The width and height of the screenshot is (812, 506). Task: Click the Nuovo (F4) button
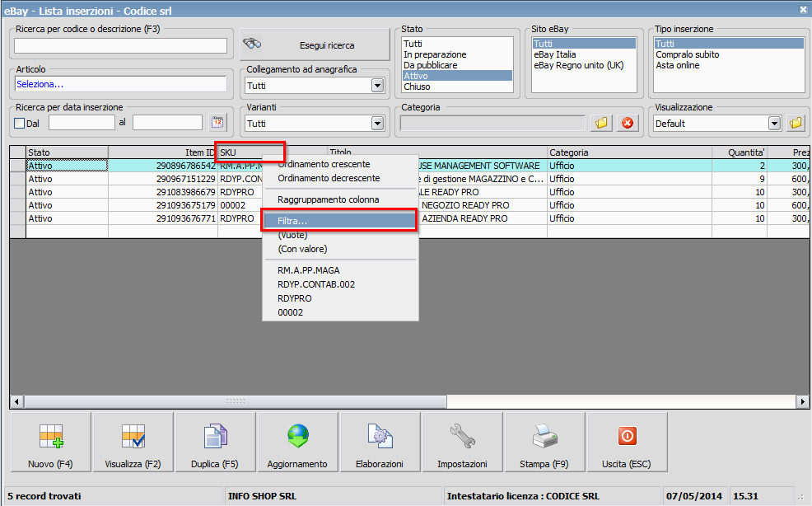click(51, 443)
